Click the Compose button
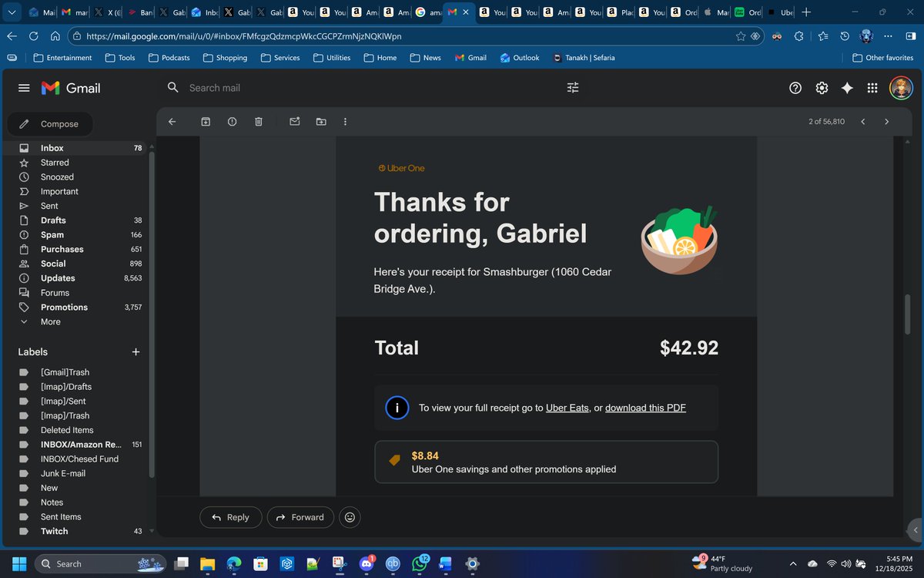 tap(50, 124)
